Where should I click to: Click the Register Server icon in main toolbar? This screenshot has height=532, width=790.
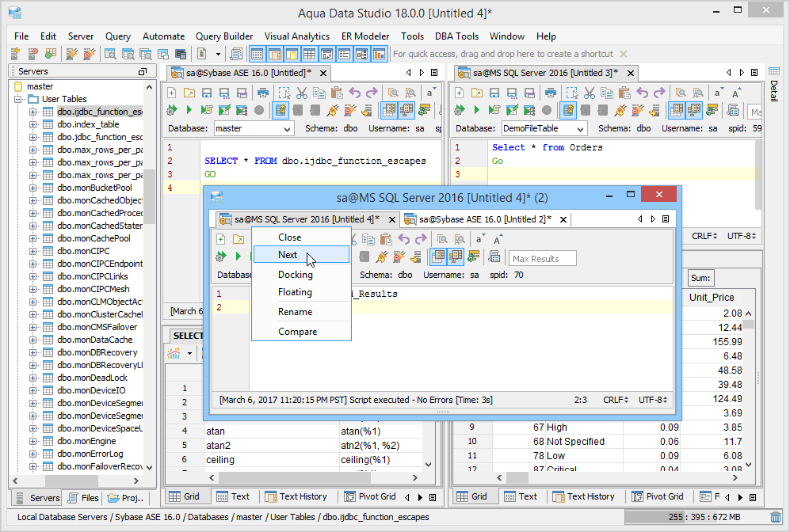15,54
